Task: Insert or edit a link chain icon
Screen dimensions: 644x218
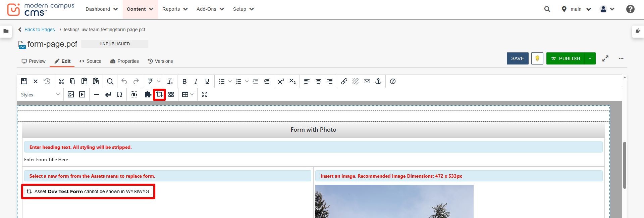Action: (344, 81)
